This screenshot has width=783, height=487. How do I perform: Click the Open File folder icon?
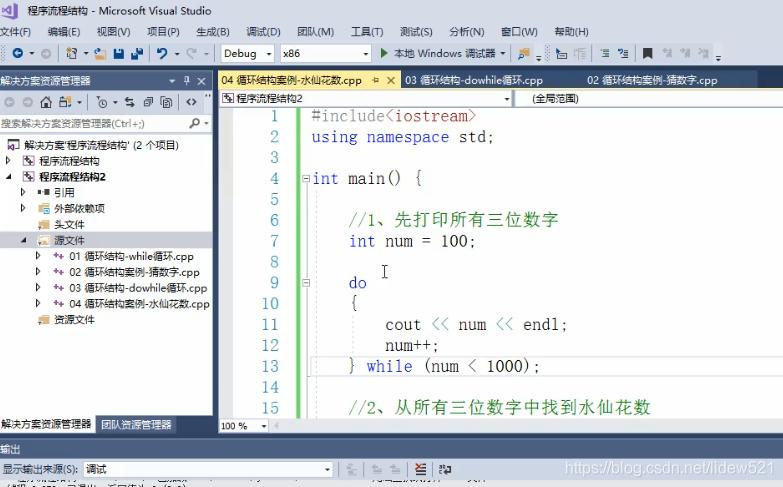(x=100, y=53)
